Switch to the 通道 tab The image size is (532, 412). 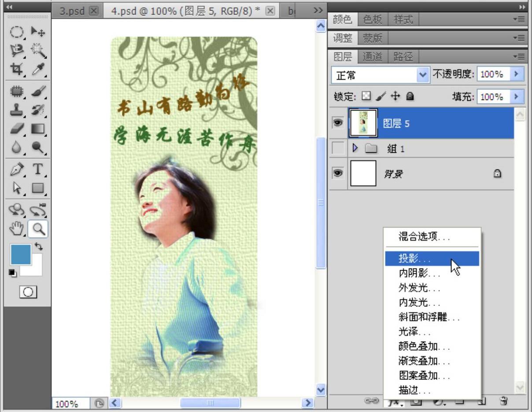373,56
